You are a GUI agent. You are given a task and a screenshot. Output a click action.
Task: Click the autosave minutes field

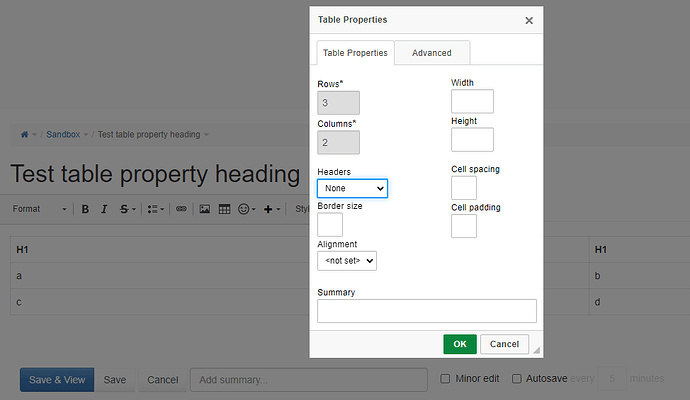[612, 378]
